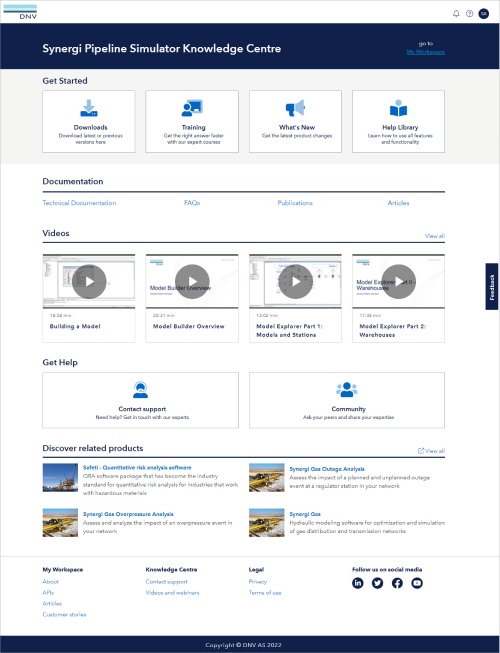500x653 pixels.
Task: Open the LinkedIn social icon
Action: [358, 583]
